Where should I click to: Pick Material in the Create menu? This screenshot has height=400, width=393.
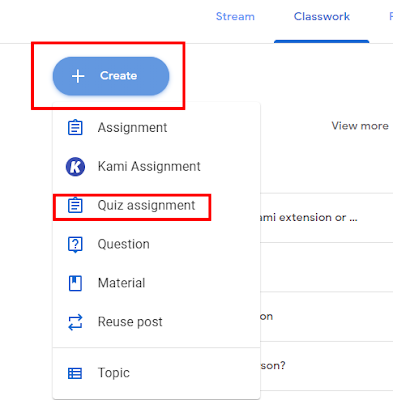click(156, 283)
